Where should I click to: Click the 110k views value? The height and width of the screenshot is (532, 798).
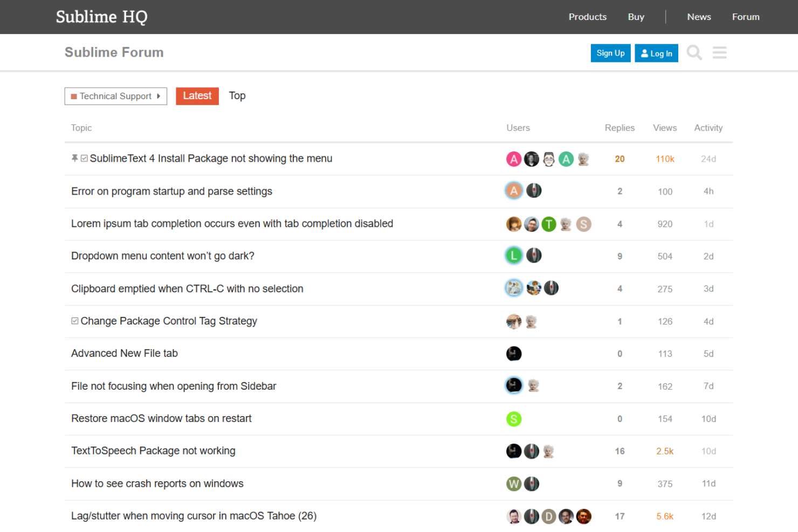click(665, 159)
